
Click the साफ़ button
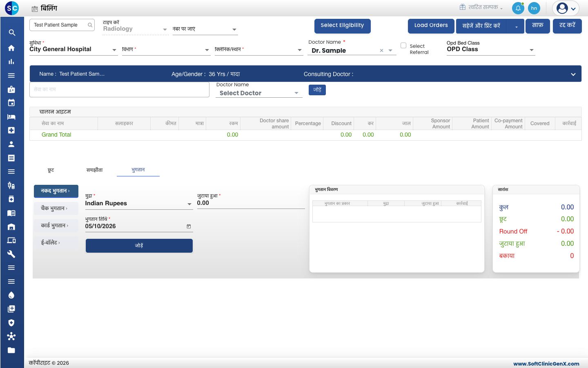tap(538, 26)
